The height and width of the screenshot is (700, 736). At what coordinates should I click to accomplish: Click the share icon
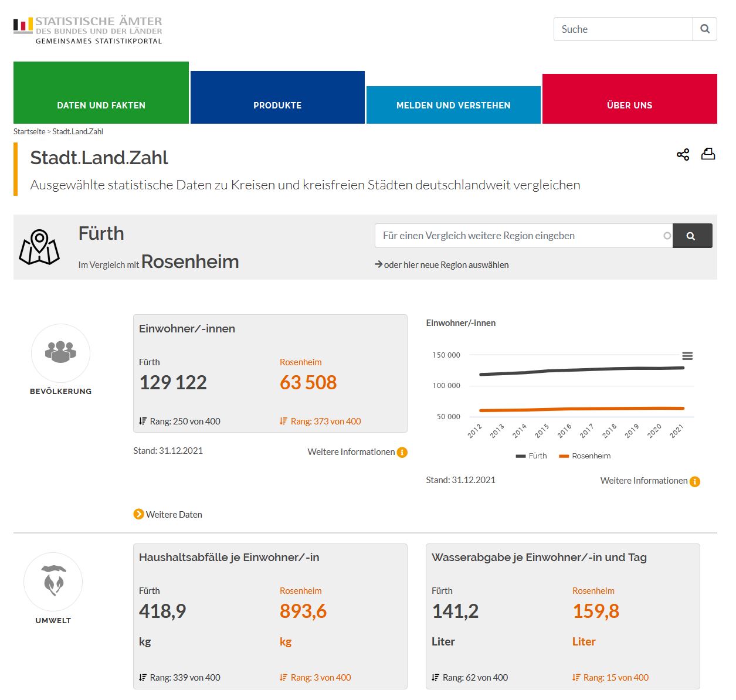tap(683, 154)
